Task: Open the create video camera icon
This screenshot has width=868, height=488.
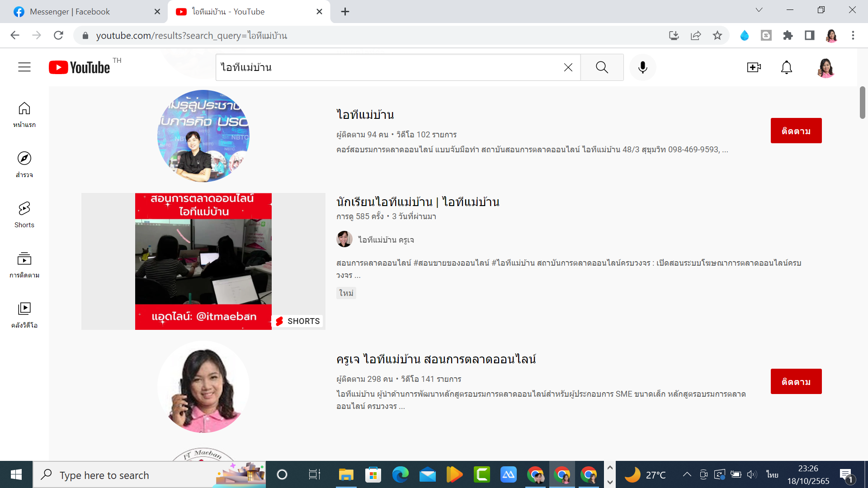Action: (754, 67)
